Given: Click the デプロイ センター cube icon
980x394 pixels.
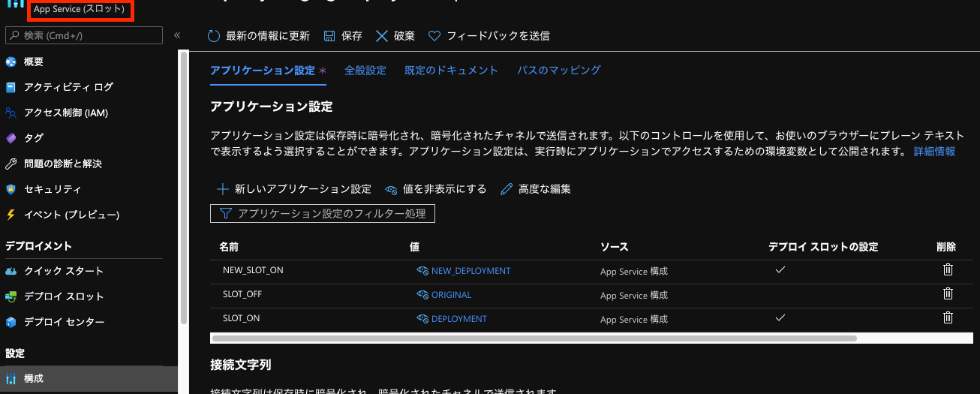Looking at the screenshot, I should [x=11, y=322].
